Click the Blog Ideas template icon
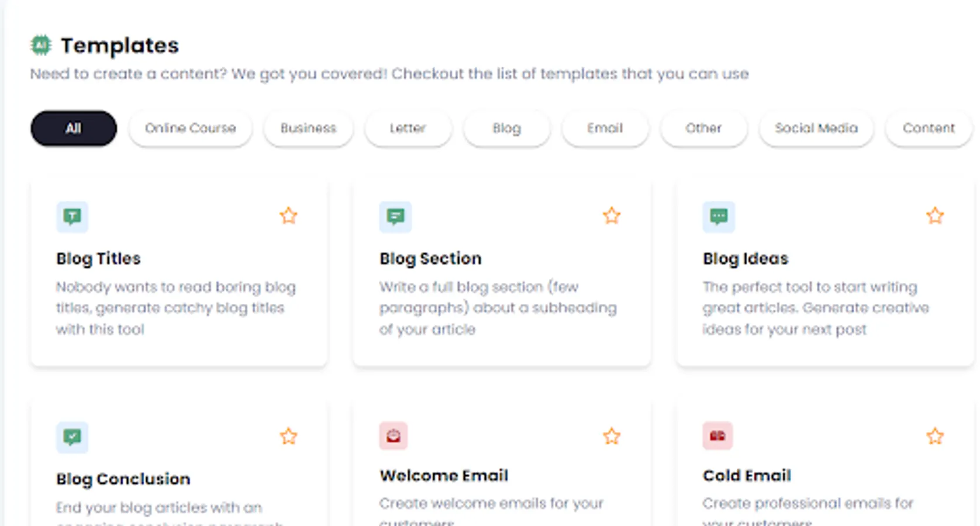 pyautogui.click(x=719, y=217)
